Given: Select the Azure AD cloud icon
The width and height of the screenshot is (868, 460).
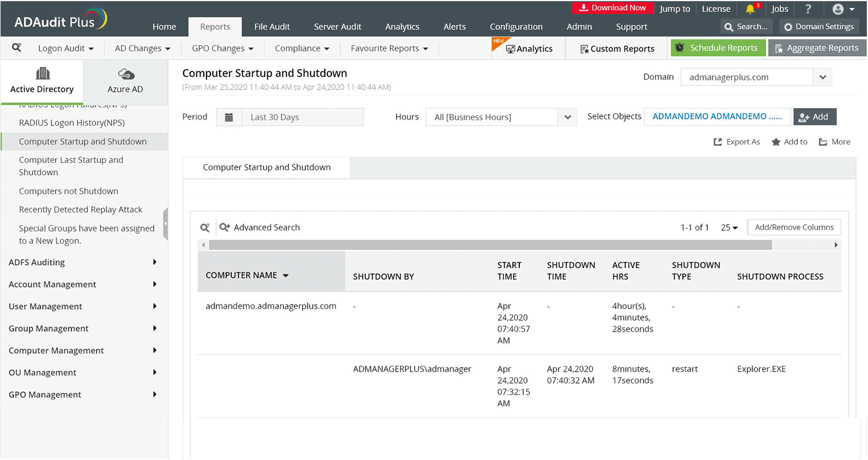Looking at the screenshot, I should point(125,74).
